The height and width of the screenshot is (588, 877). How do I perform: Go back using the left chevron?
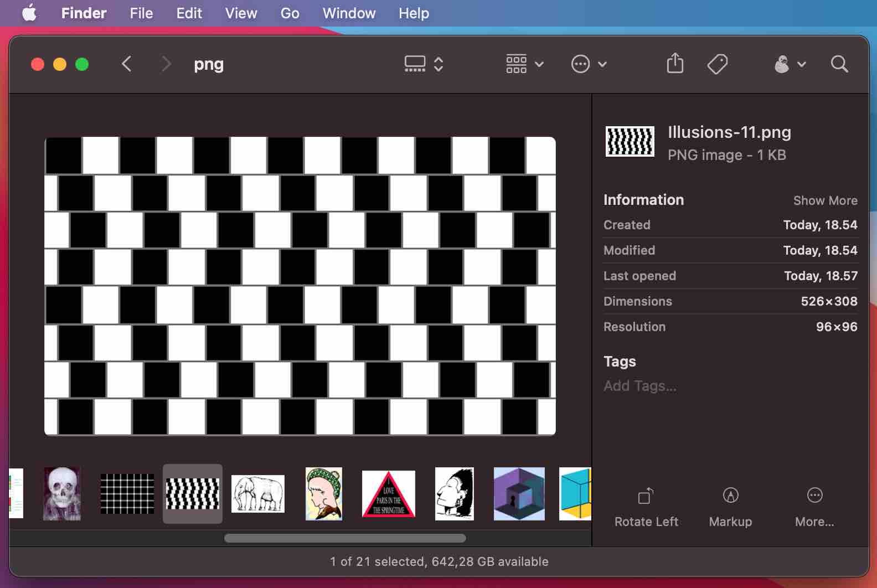pyautogui.click(x=127, y=64)
